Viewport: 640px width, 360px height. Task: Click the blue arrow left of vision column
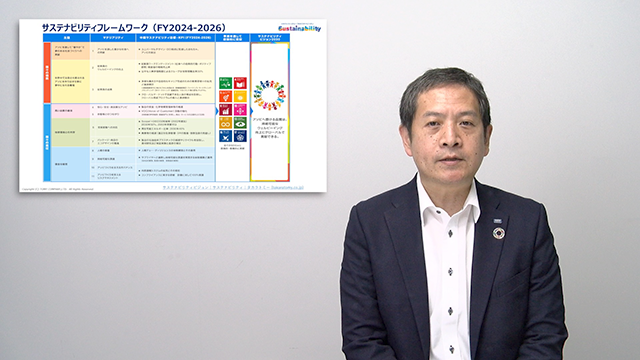tap(251, 111)
